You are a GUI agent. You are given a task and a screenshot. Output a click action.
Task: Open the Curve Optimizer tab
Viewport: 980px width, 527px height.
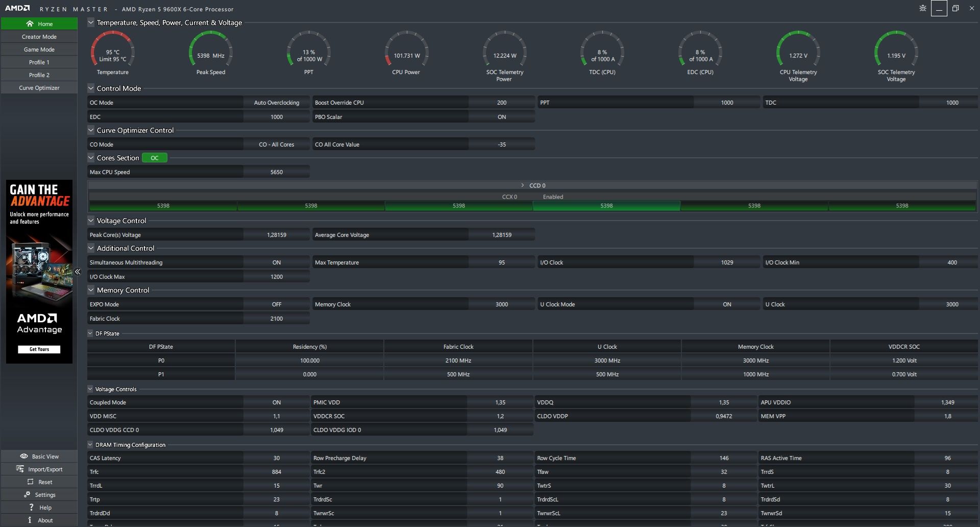(39, 88)
